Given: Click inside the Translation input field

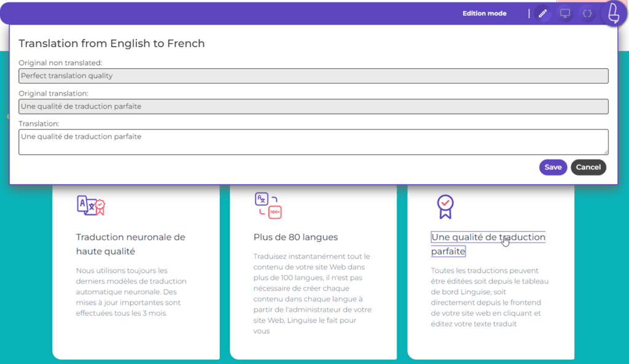Looking at the screenshot, I should click(313, 141).
